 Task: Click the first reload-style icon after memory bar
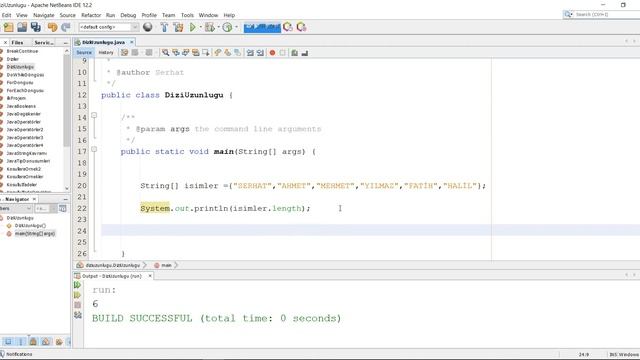coord(288,27)
